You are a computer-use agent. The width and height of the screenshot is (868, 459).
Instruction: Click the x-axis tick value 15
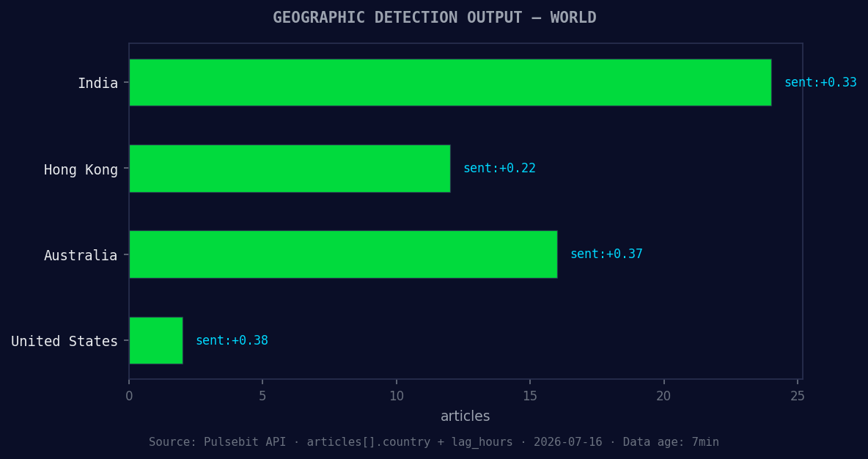coord(530,396)
